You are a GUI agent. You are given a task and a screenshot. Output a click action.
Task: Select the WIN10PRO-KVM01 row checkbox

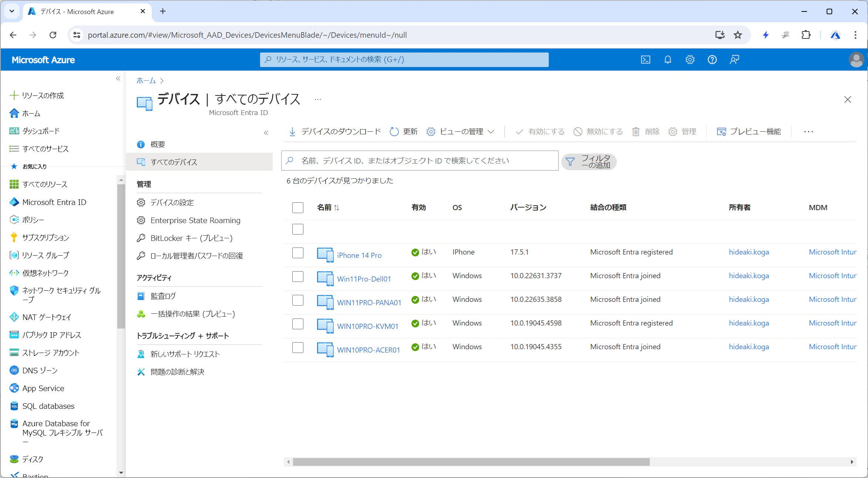click(x=298, y=324)
